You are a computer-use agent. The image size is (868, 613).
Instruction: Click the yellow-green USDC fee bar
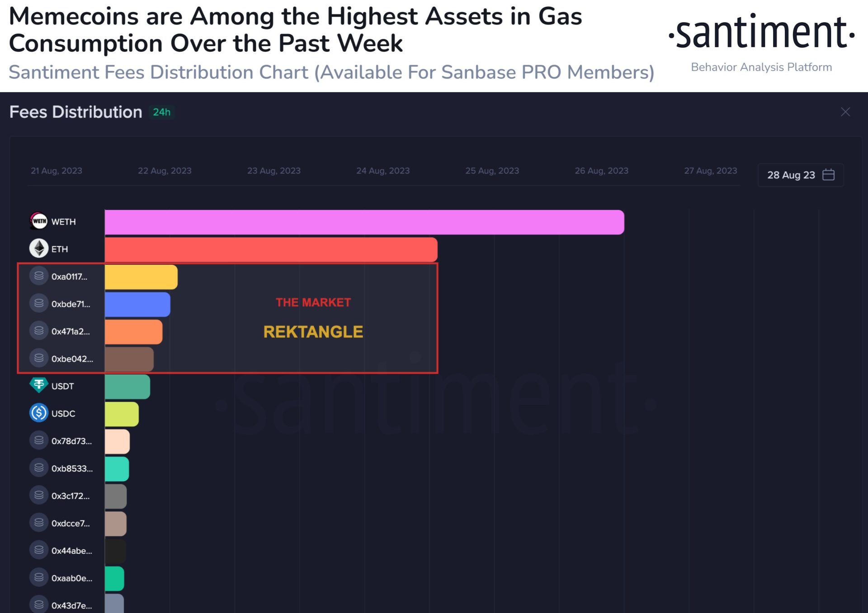tap(122, 414)
